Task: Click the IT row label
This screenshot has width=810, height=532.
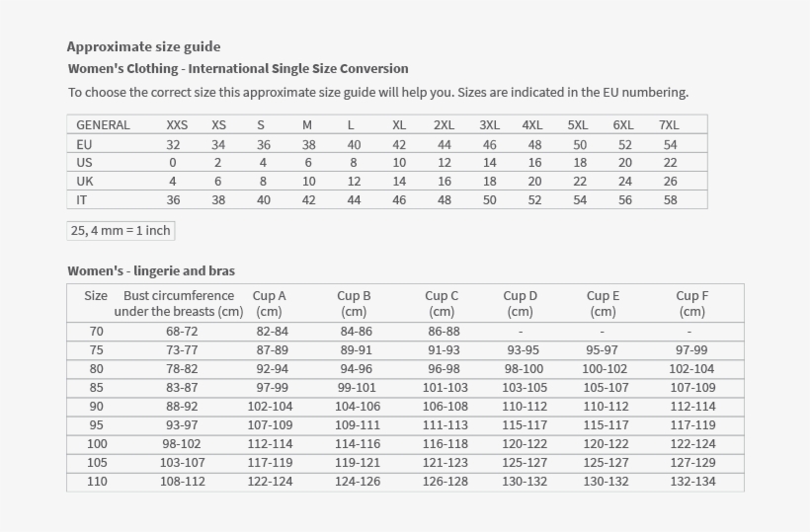Action: click(x=82, y=199)
